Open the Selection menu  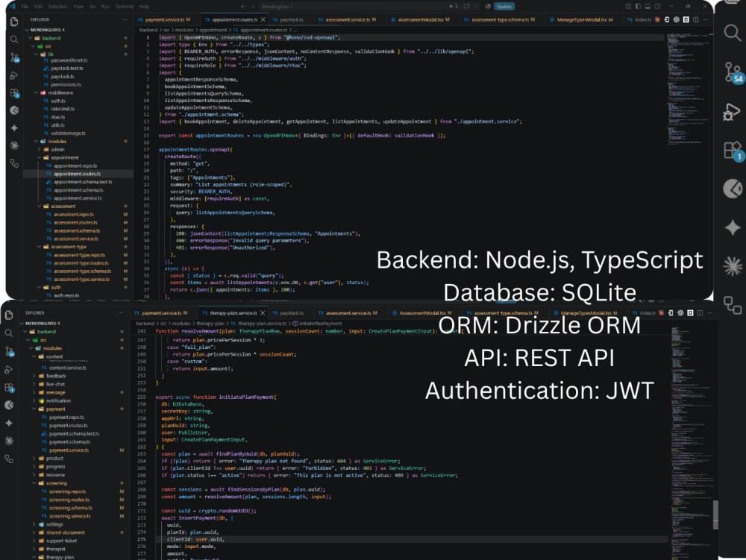tap(58, 7)
